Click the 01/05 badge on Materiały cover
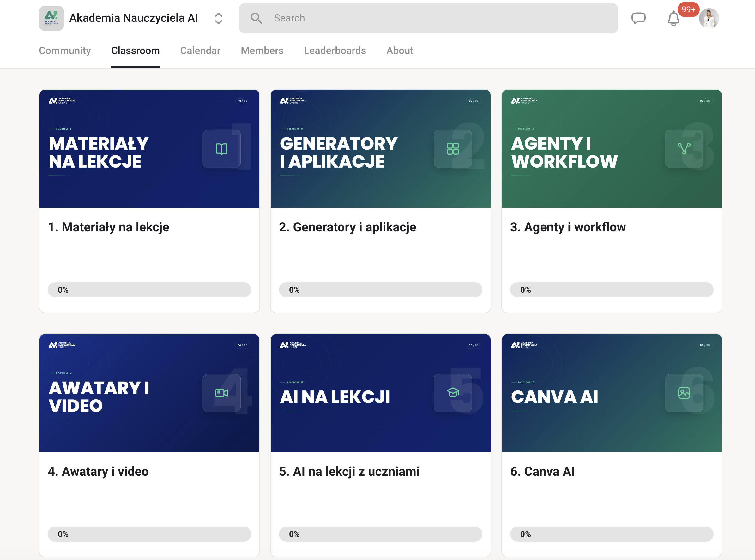The height and width of the screenshot is (560, 755). 243,101
